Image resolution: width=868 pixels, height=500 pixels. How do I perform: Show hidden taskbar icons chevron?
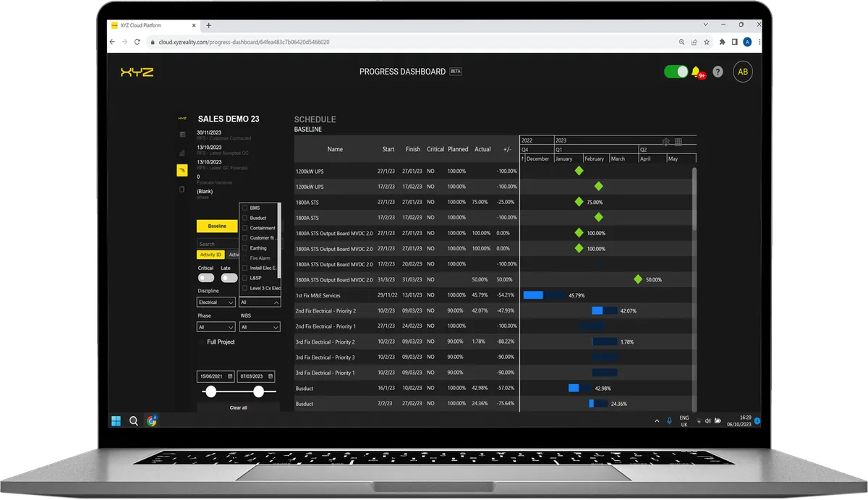click(657, 420)
